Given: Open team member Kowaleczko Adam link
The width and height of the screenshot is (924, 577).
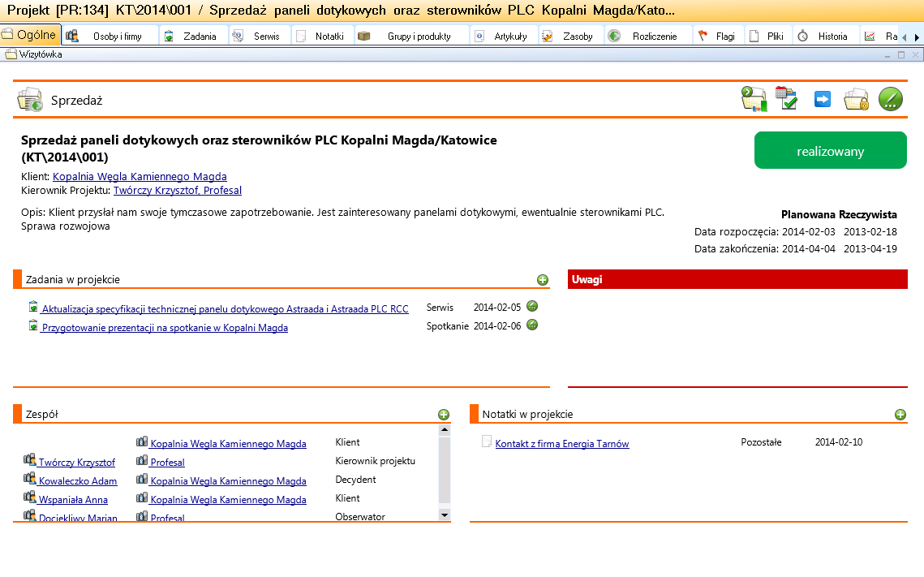Looking at the screenshot, I should coord(78,481).
